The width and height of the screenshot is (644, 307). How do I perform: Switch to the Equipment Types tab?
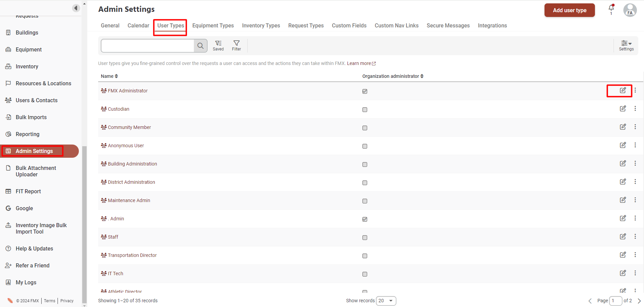(x=213, y=26)
